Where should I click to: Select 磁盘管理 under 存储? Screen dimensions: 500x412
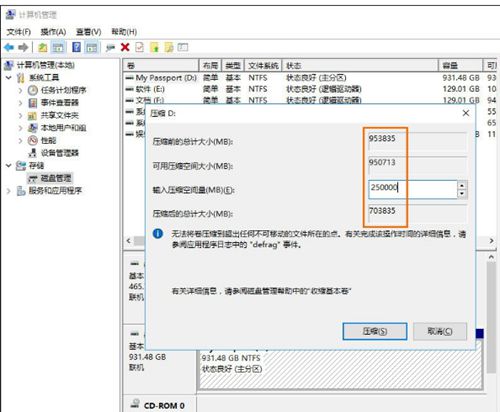pyautogui.click(x=56, y=178)
